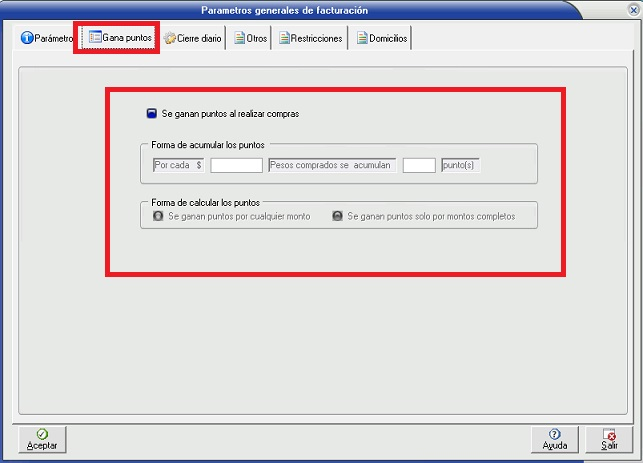Image resolution: width=643 pixels, height=463 pixels.
Task: Click the gear icon on Cierre diario
Action: (169, 38)
